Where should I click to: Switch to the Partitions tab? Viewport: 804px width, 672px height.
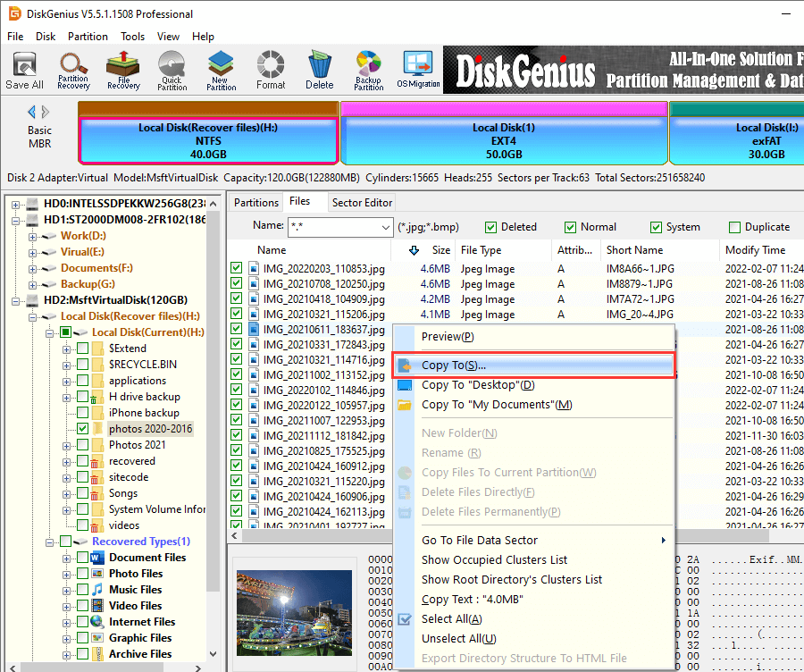255,203
